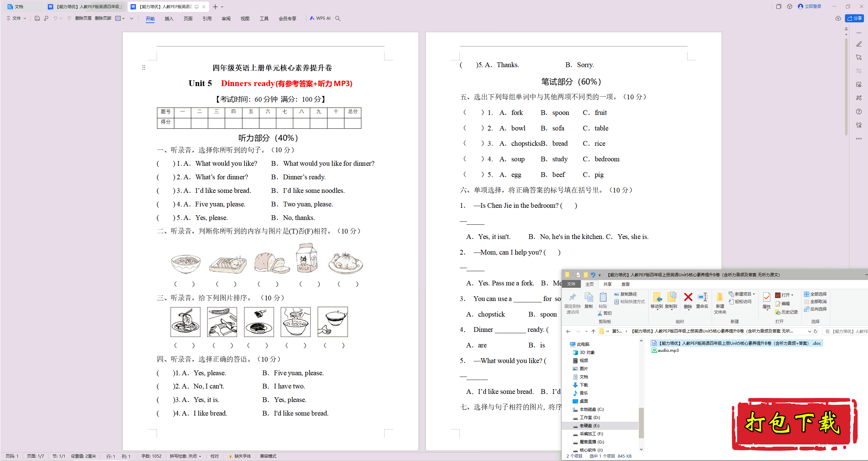Open WPS AI assistant
The height and width of the screenshot is (461, 868).
(x=320, y=18)
